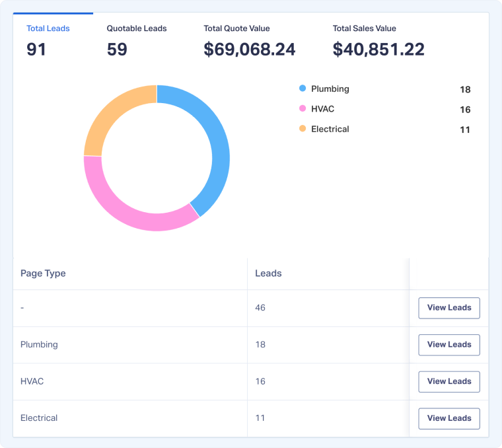Select the Plumbing legend label

330,89
